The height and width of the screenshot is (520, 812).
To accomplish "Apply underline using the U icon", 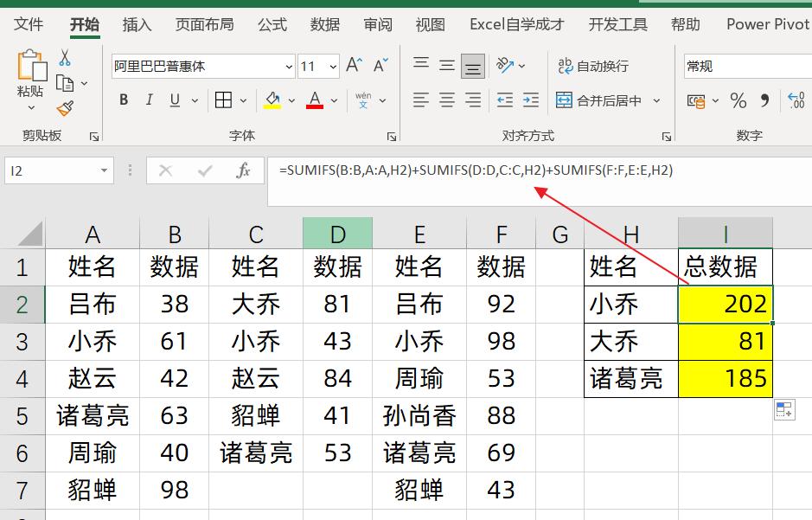I will [173, 100].
